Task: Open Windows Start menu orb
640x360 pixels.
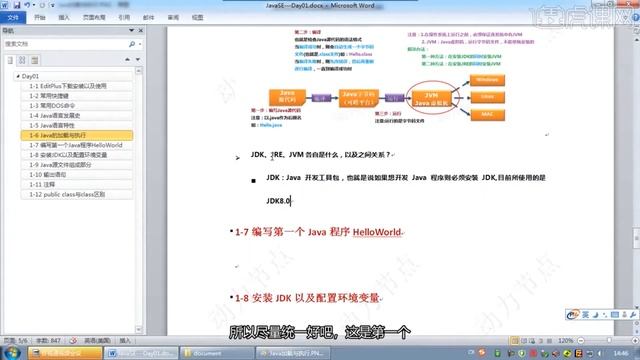Action: click(x=12, y=353)
